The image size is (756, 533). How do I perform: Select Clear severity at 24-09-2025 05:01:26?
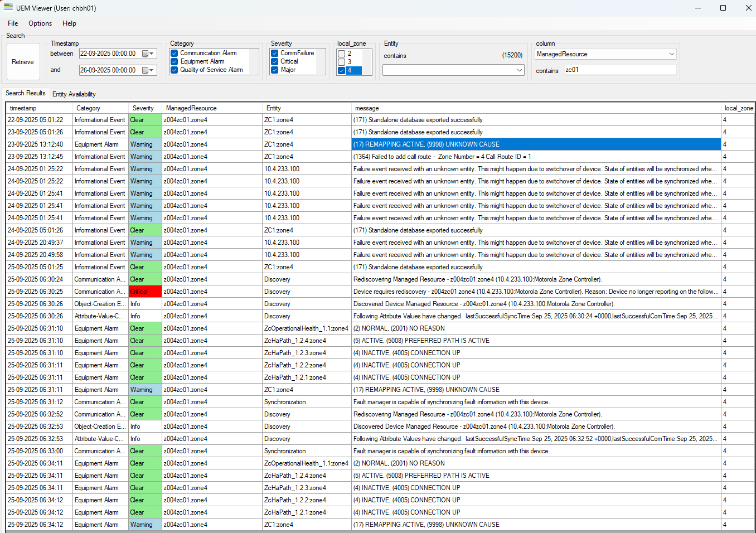(145, 230)
